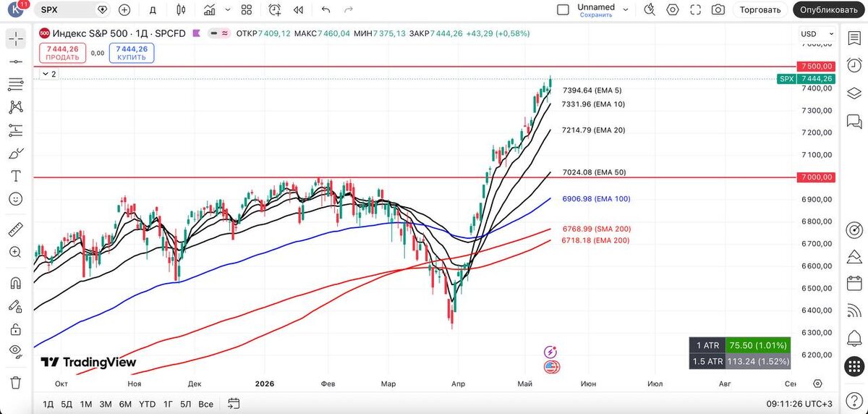The height and width of the screenshot is (414, 868).
Task: Toggle lock all drawings
Action: pyautogui.click(x=16, y=329)
